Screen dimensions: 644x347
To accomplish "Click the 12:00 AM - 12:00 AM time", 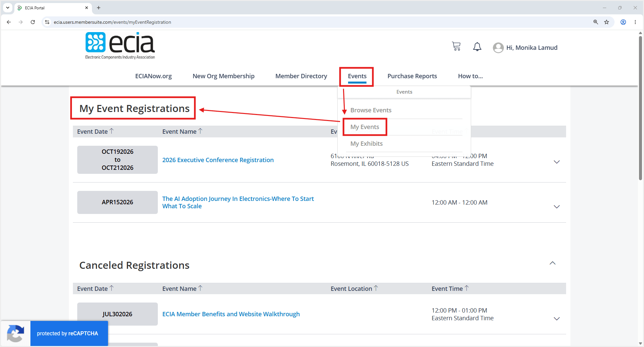I will (x=459, y=203).
